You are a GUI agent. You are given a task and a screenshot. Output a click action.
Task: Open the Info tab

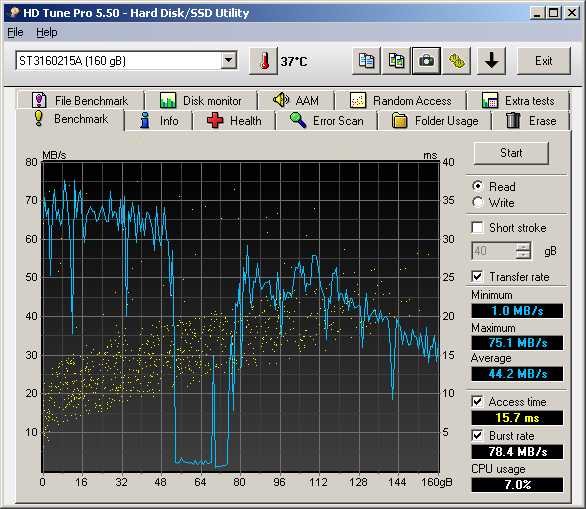click(159, 121)
